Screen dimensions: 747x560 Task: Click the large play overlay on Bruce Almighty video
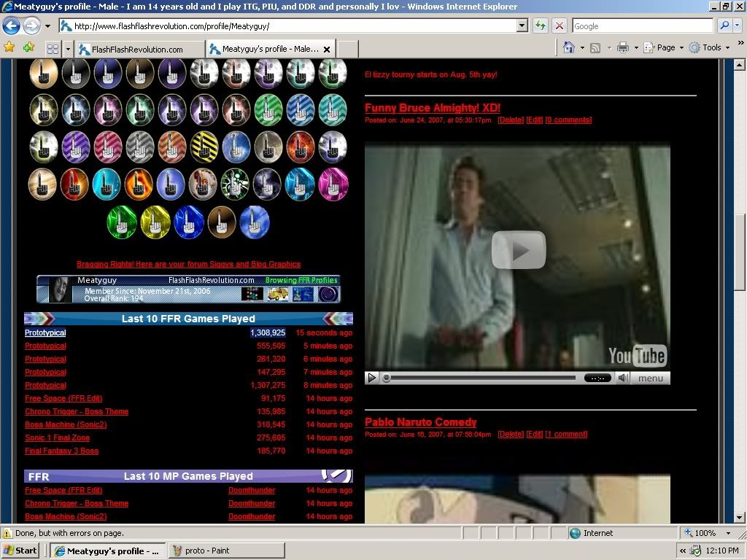[x=518, y=250]
